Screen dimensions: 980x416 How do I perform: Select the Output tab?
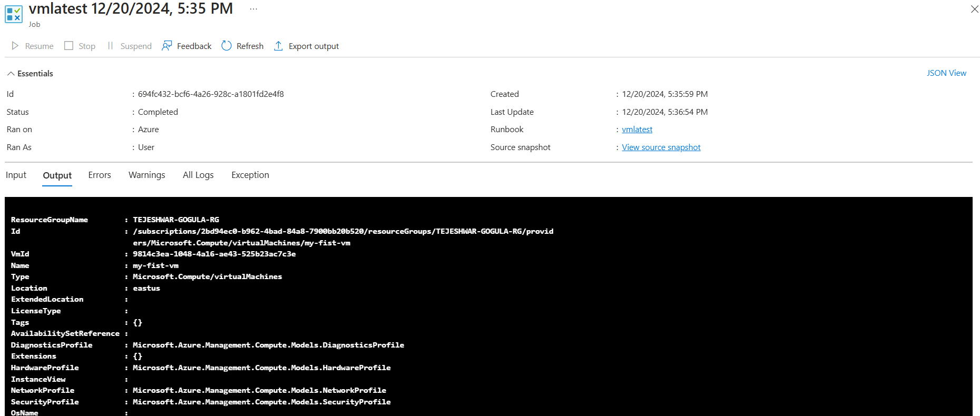click(57, 175)
